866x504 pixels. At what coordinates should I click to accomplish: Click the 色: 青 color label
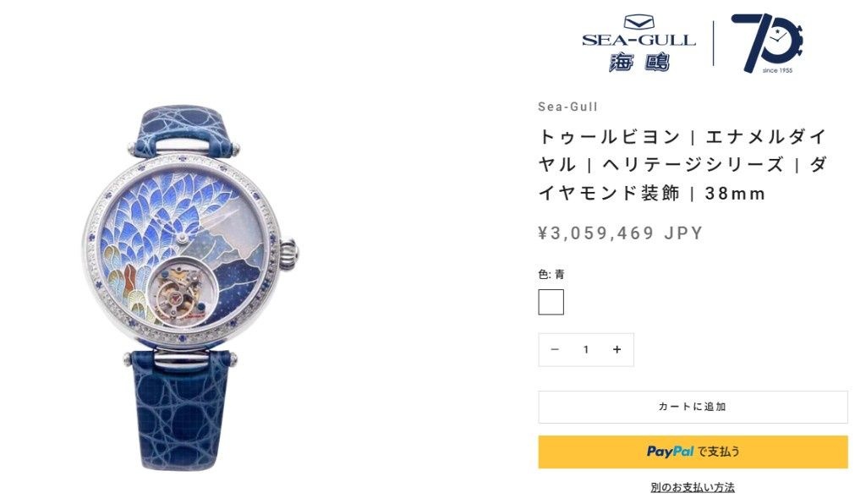coord(551,274)
